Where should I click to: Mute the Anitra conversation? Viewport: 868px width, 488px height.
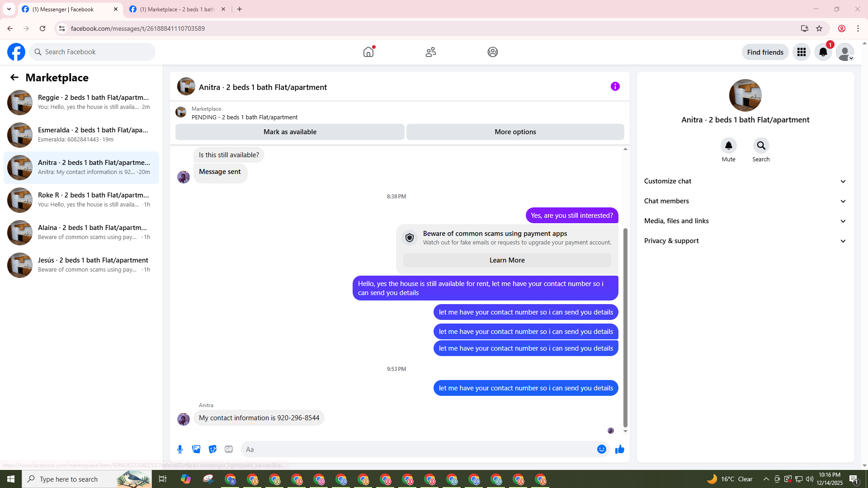(728, 146)
